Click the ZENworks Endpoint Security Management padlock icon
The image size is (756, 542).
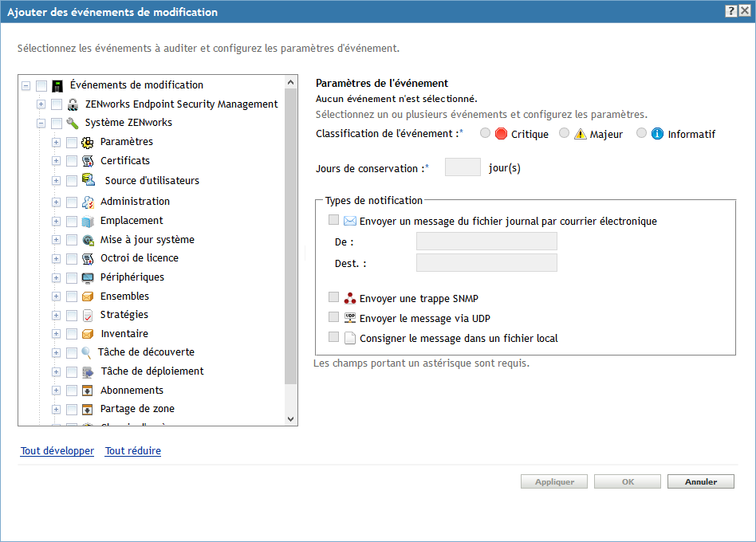coord(73,104)
